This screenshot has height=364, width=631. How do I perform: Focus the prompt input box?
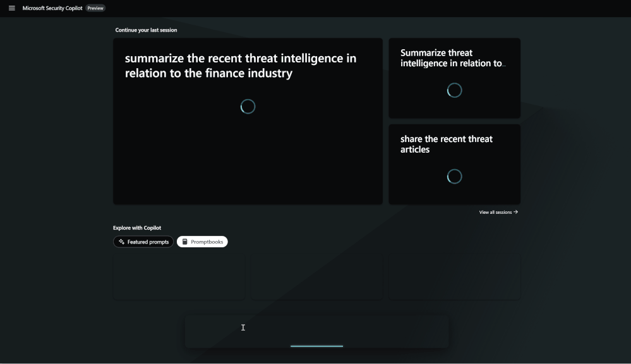(316, 331)
